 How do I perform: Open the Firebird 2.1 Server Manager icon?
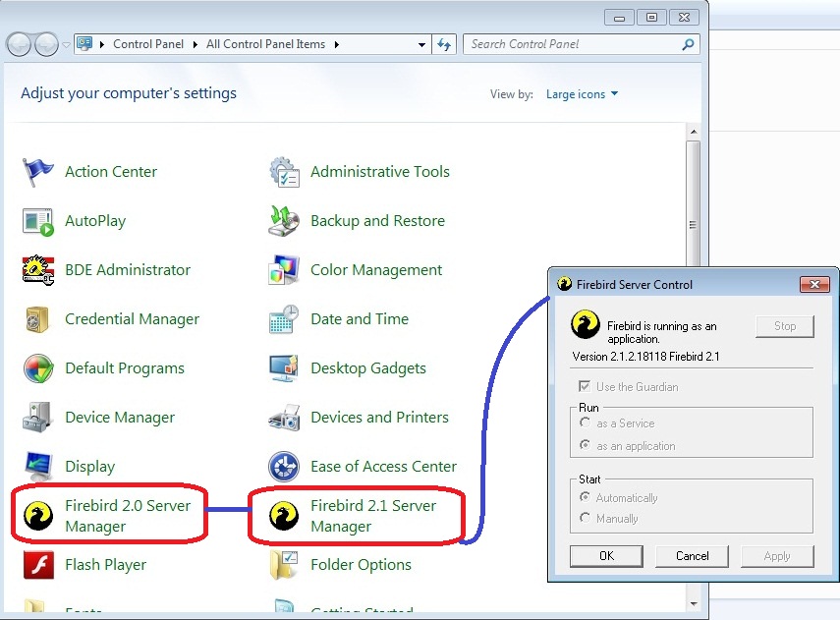pyautogui.click(x=284, y=516)
